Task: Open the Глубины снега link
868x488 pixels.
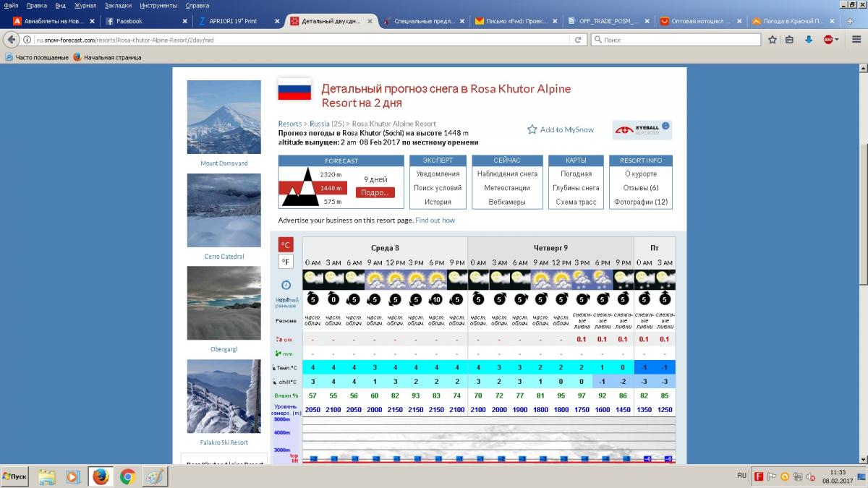Action: point(576,188)
